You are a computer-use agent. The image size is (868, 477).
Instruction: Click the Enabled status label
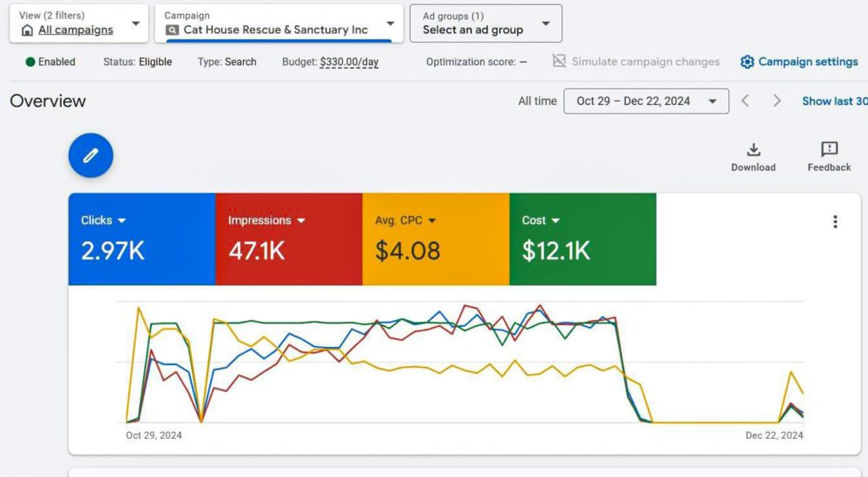pyautogui.click(x=56, y=62)
